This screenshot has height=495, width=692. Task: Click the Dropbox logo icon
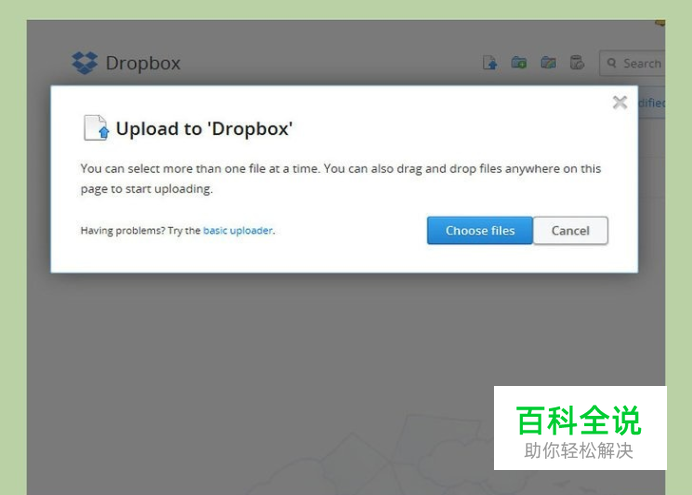point(85,63)
